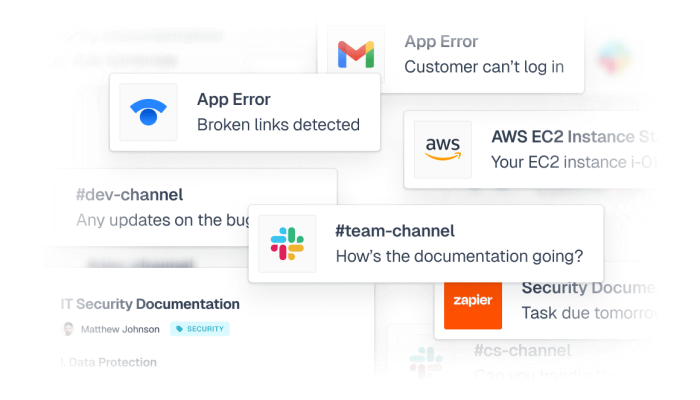Click the IT Security Documentation title

[x=150, y=304]
